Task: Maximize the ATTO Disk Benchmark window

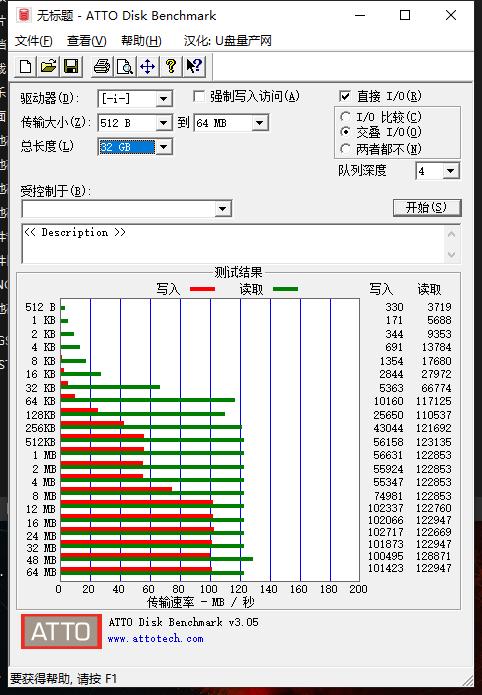Action: (405, 16)
